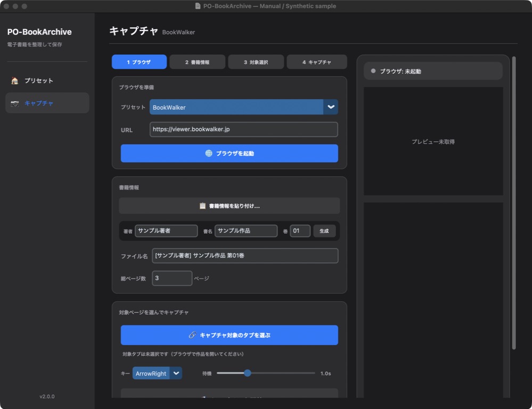Click the ファイル名 input field
532x409 pixels.
tap(245, 256)
